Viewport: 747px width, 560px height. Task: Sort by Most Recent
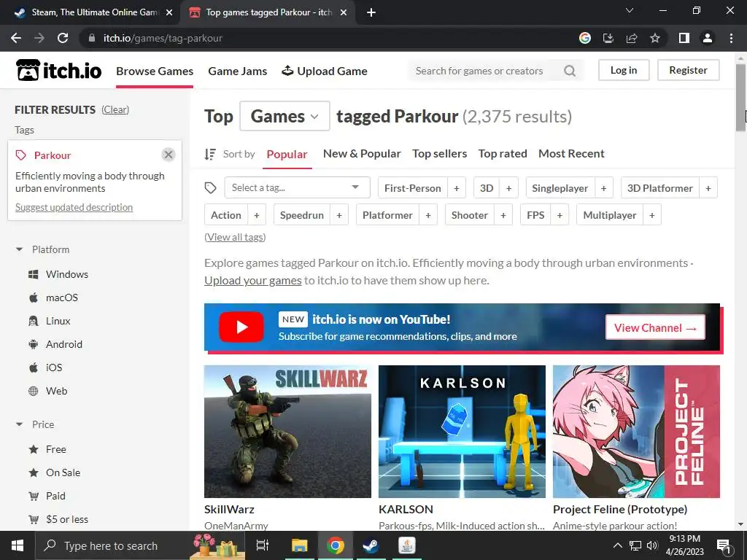pos(571,153)
